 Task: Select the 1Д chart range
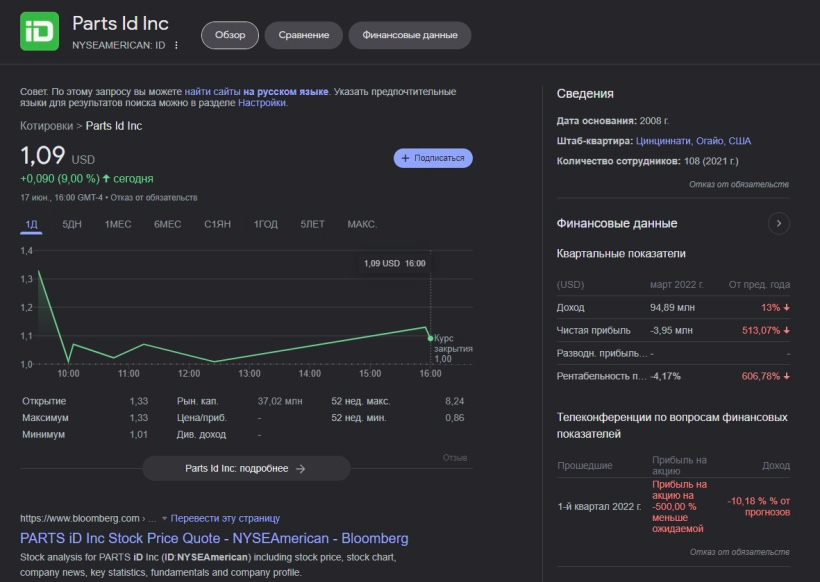click(x=31, y=224)
